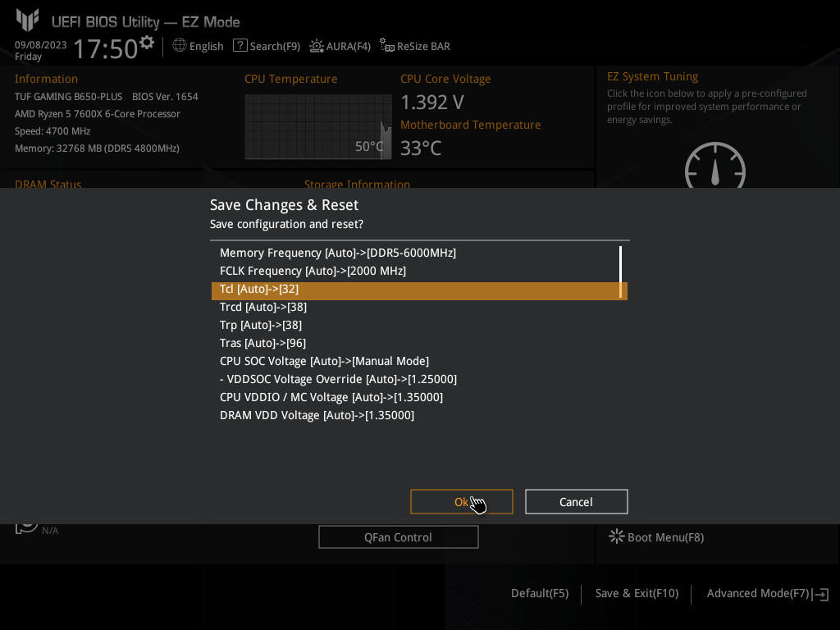Switch to Advanced Mode(F7)
This screenshot has width=840, height=630.
tap(757, 593)
